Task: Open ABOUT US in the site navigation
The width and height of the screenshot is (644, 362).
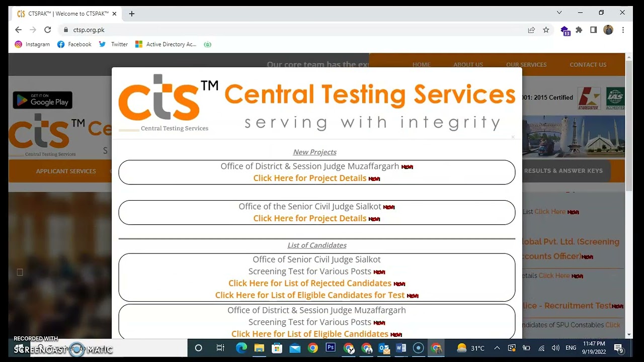Action: click(x=468, y=64)
